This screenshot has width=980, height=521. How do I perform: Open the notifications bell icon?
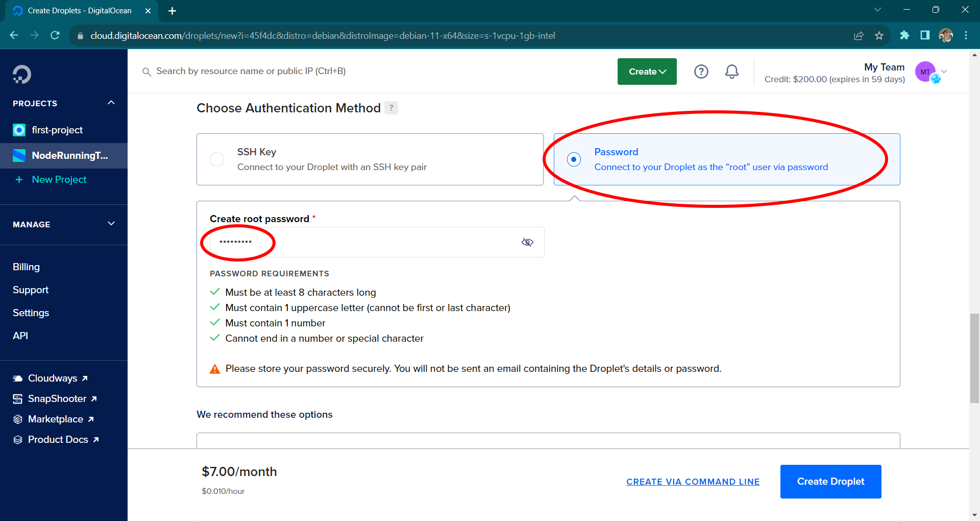[x=732, y=72]
